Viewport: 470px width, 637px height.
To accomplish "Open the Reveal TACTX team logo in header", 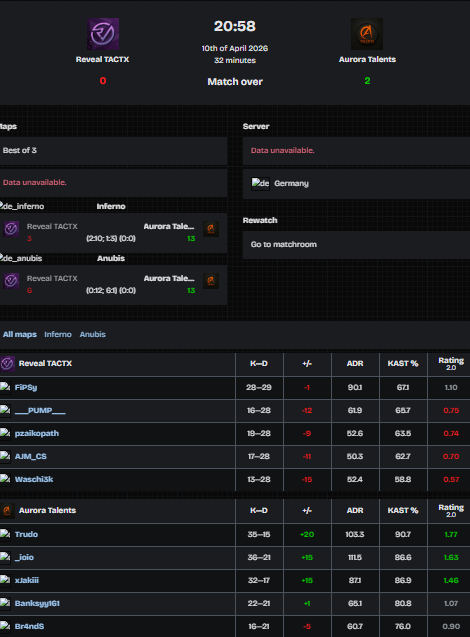I will (x=103, y=34).
